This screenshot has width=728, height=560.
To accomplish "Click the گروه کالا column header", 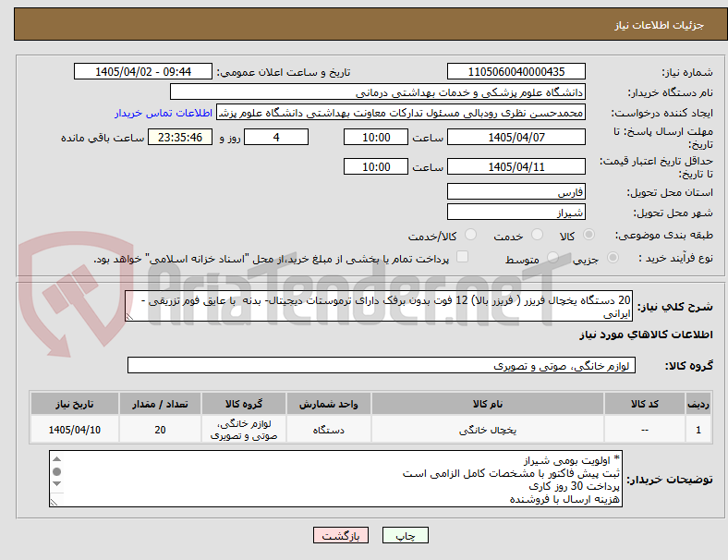I will tap(244, 404).
